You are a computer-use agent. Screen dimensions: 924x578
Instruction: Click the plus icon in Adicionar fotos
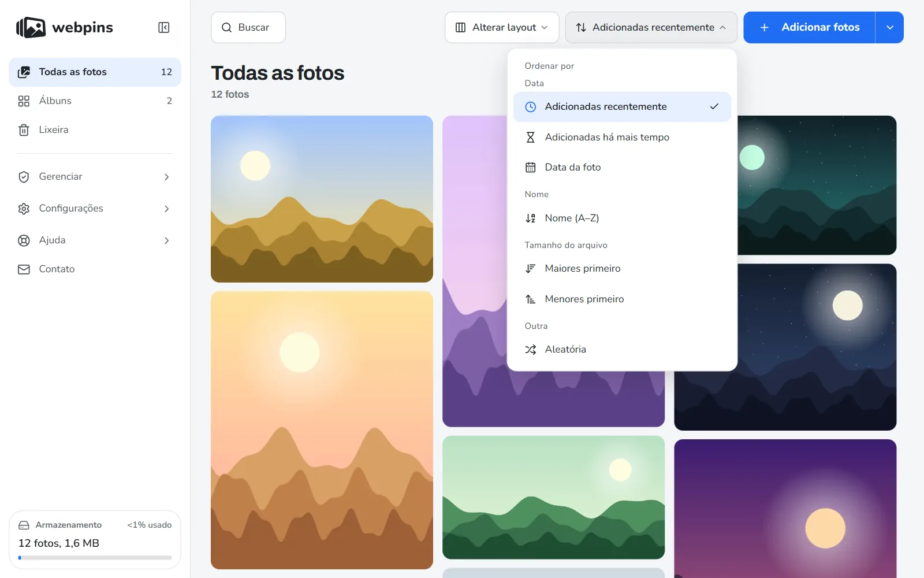[x=764, y=28]
